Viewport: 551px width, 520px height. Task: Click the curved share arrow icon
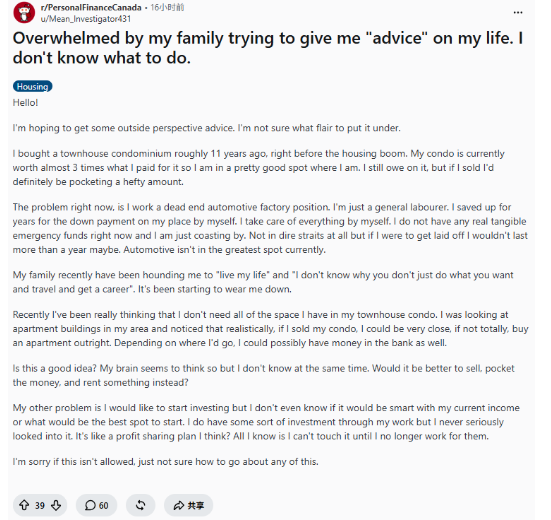[179, 505]
